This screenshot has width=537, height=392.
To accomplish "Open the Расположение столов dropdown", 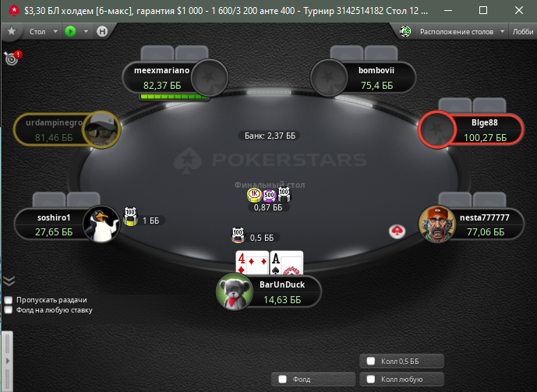I will pos(462,31).
